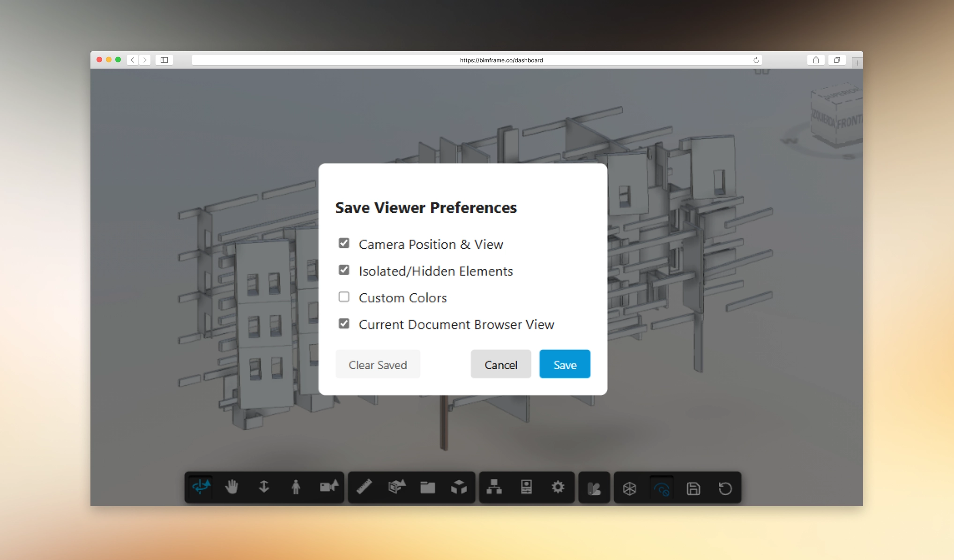Open a new browser tab
This screenshot has width=954, height=560.
point(857,62)
